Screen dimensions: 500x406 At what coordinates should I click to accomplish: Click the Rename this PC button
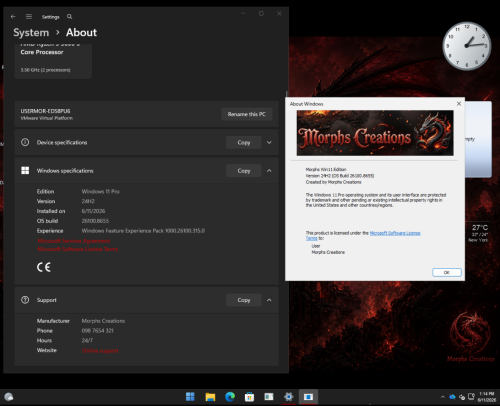pyautogui.click(x=247, y=114)
